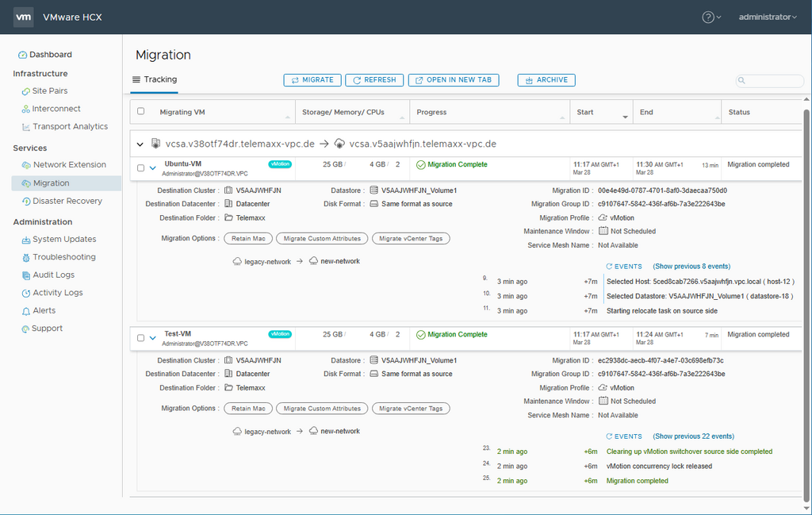
Task: Select the Tracking tab
Action: 155,79
